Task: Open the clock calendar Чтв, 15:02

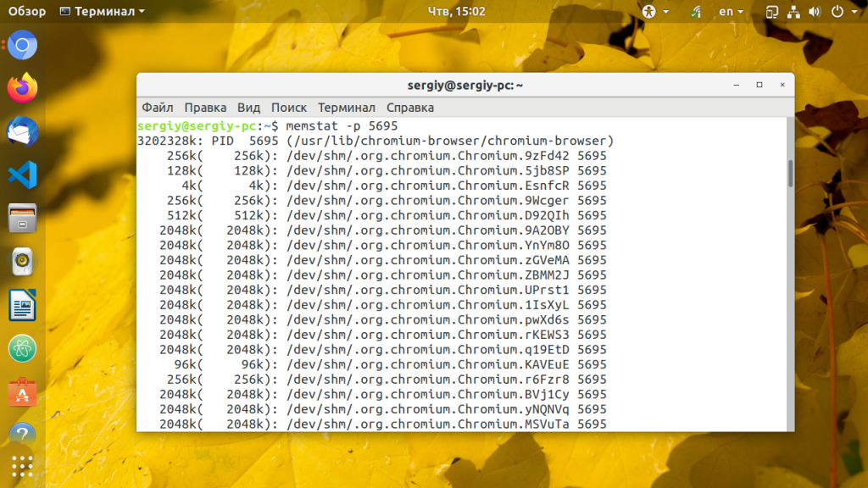Action: [456, 11]
